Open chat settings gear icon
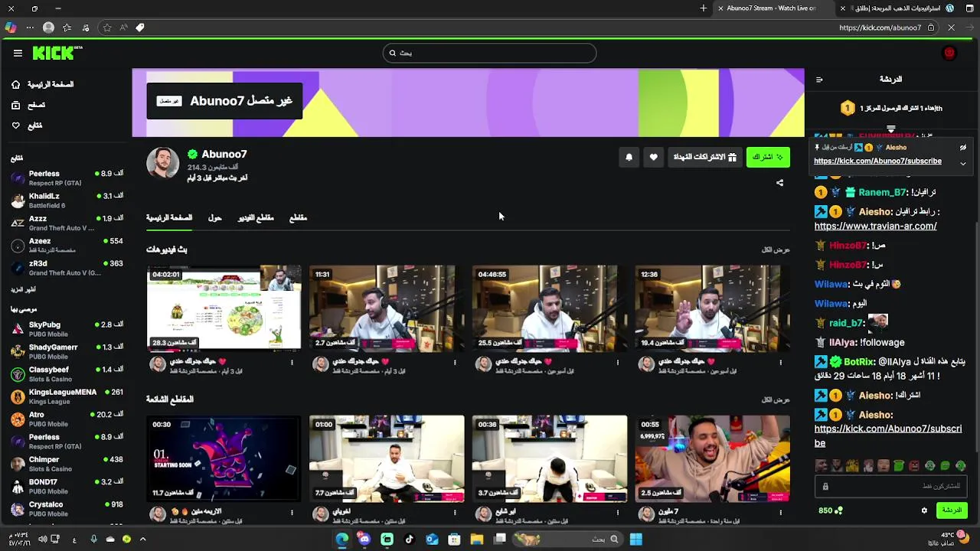 pos(924,510)
